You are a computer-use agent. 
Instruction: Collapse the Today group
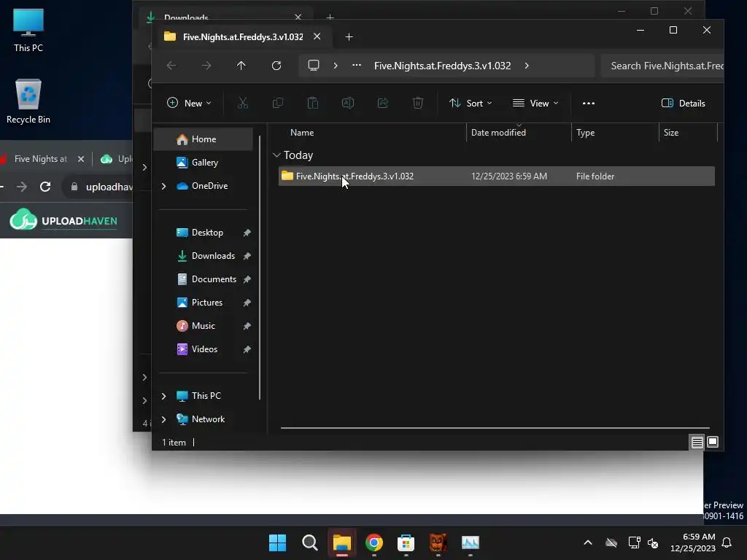click(276, 155)
